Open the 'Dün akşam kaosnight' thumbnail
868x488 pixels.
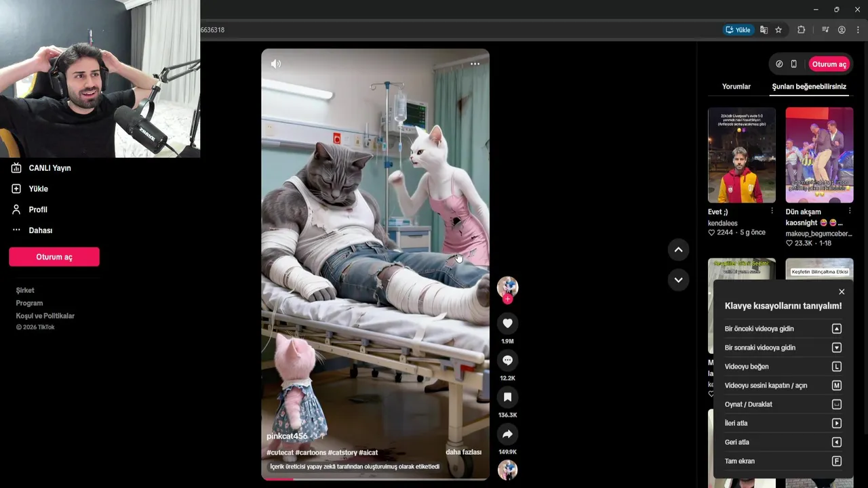click(819, 155)
